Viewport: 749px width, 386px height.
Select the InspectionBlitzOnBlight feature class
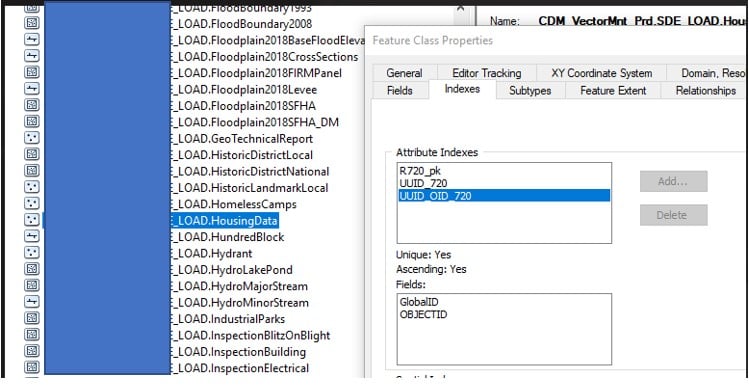click(250, 335)
